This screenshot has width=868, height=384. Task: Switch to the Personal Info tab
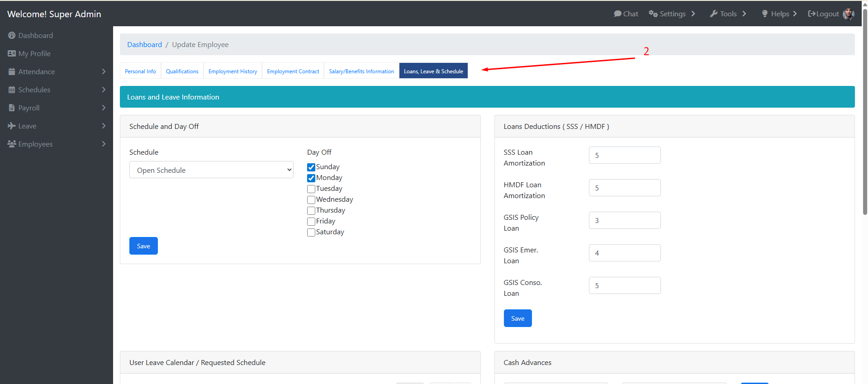[x=140, y=71]
